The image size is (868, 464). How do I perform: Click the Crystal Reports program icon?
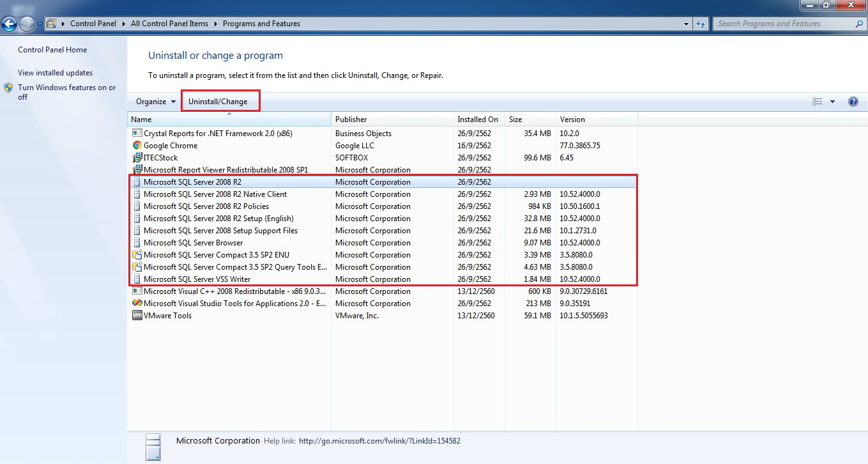[137, 134]
